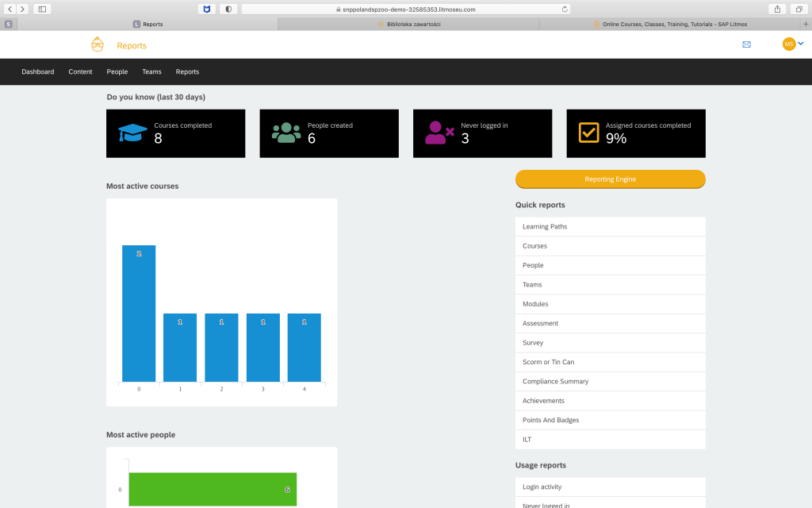
Task: Open Reports in the navigation bar
Action: coord(187,71)
